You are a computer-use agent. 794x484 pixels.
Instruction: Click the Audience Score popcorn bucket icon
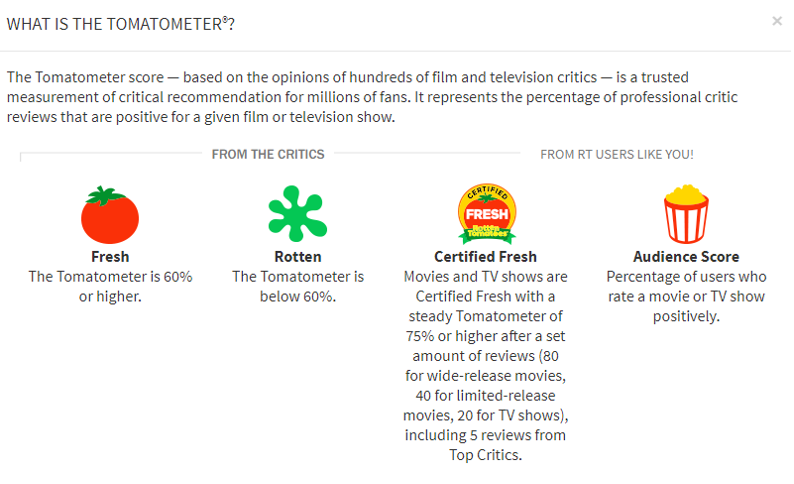tap(686, 214)
